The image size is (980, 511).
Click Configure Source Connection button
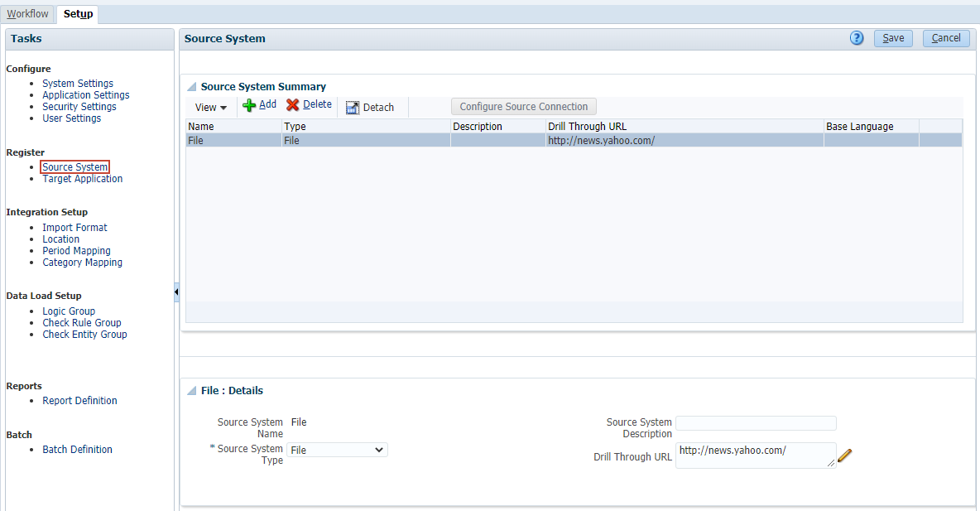(x=524, y=106)
